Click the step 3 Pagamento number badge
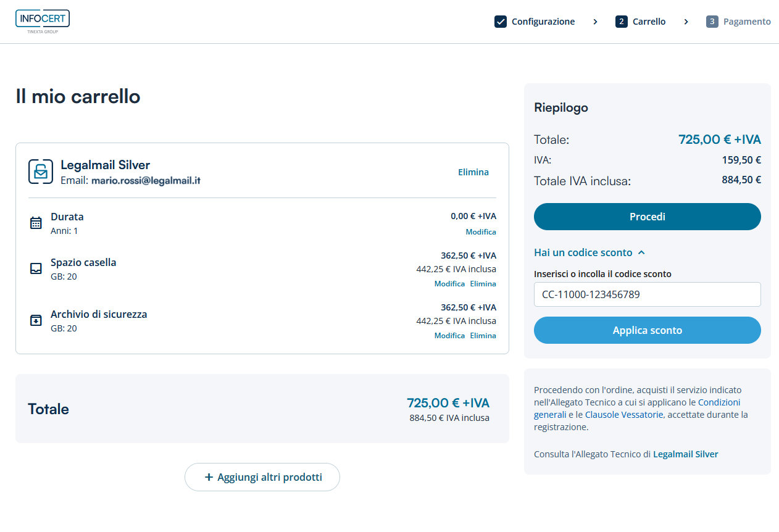This screenshot has height=532, width=779. pos(712,22)
